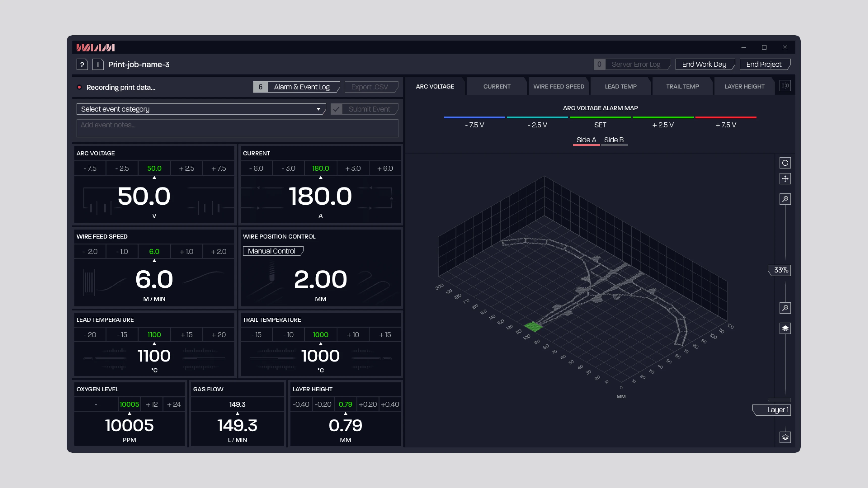This screenshot has height=488, width=868.
Task: Toggle the checkmark beside Submit Event
Action: pos(336,109)
